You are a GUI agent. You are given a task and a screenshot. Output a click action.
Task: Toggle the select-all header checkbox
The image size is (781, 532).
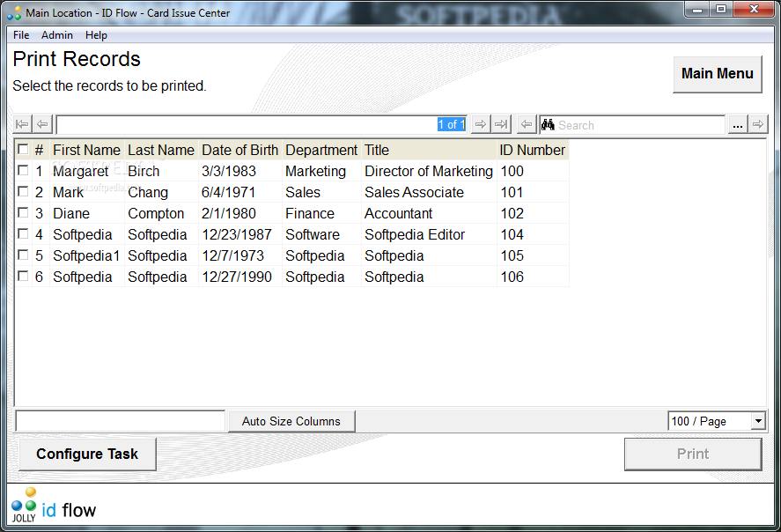tap(23, 149)
